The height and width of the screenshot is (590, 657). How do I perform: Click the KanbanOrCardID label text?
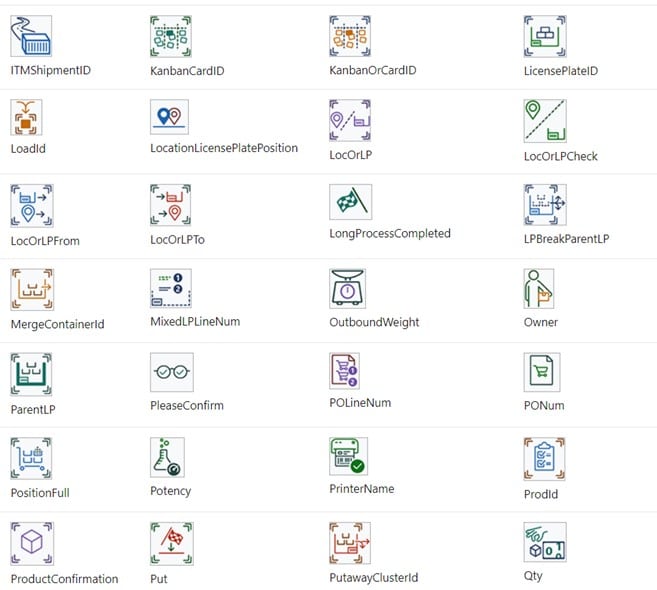coord(372,70)
